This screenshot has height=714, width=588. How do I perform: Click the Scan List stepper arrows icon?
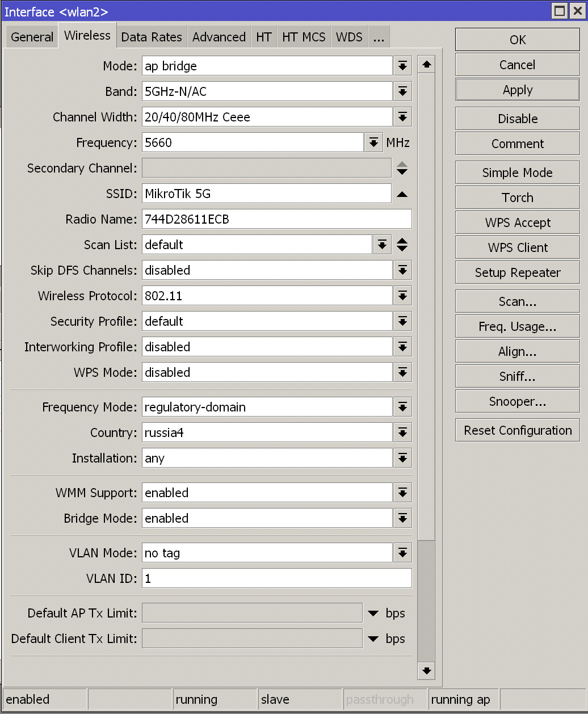tap(402, 245)
